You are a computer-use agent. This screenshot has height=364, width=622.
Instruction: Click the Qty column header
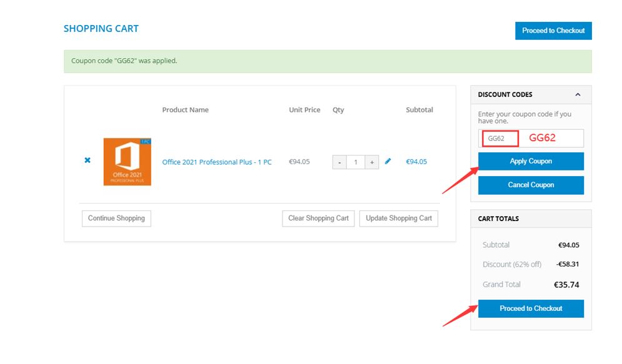point(338,110)
